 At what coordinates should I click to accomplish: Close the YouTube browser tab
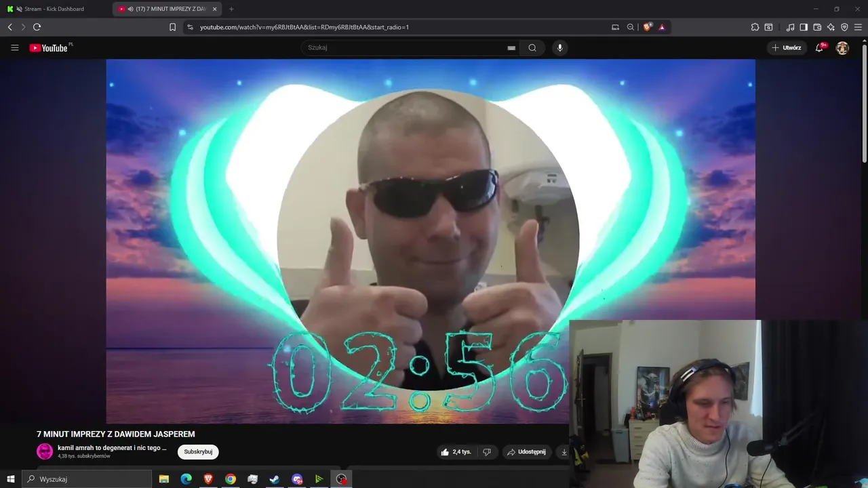214,9
